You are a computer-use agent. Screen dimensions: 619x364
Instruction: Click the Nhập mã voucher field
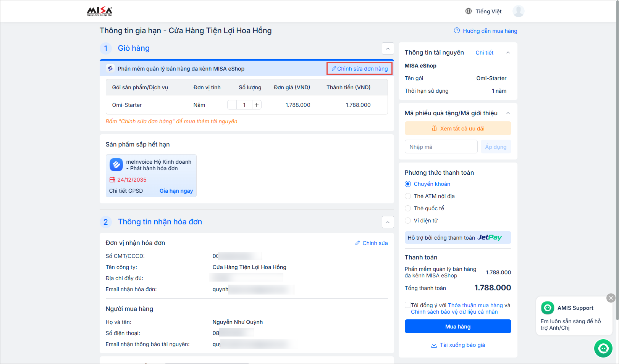(x=441, y=147)
